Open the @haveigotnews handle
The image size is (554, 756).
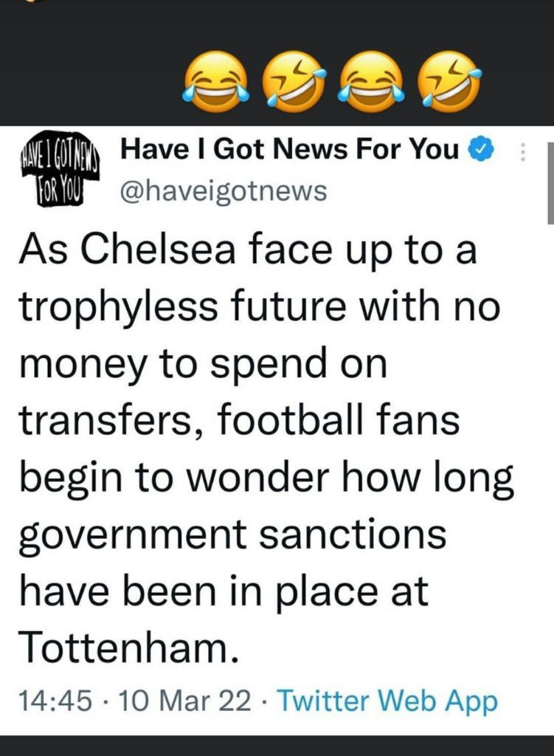[x=224, y=191]
